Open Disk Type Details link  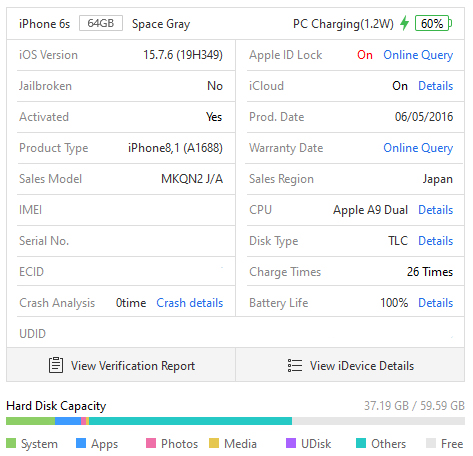(x=436, y=241)
